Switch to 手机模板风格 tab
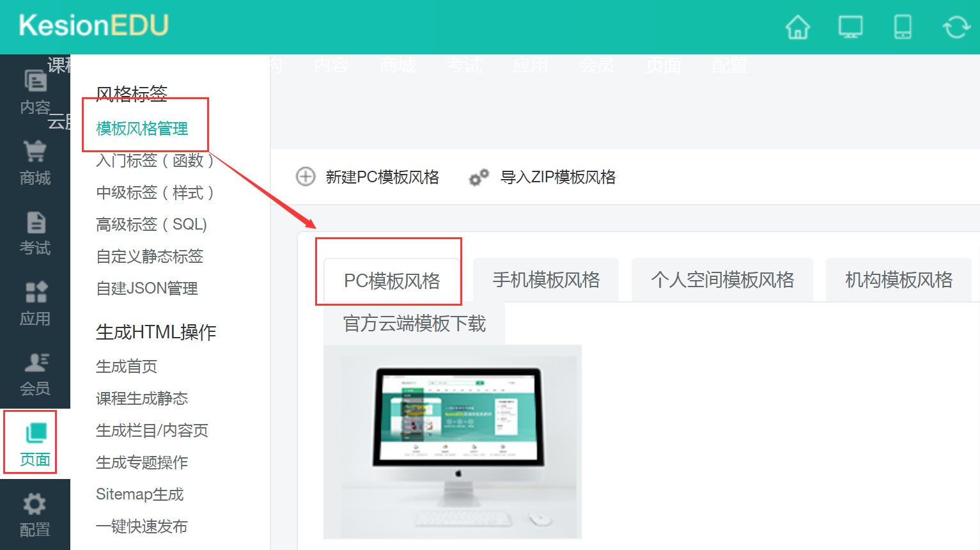980x550 pixels. point(546,279)
